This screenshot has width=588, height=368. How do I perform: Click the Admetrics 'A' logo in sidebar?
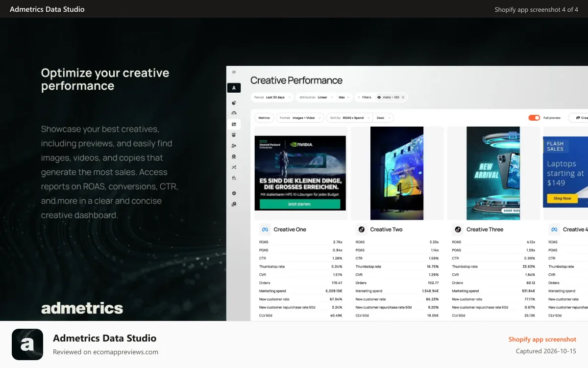tap(234, 88)
